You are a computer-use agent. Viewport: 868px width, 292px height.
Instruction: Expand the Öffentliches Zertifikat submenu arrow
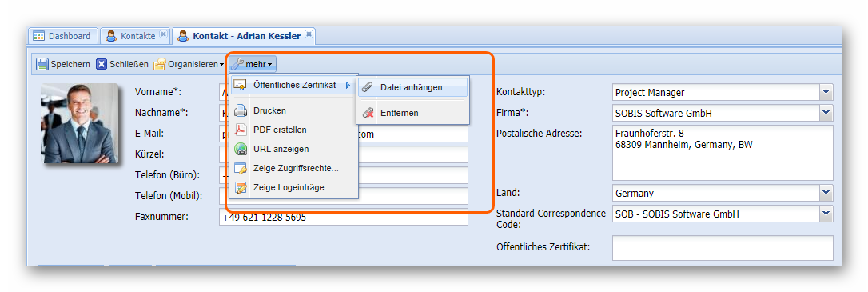click(348, 86)
